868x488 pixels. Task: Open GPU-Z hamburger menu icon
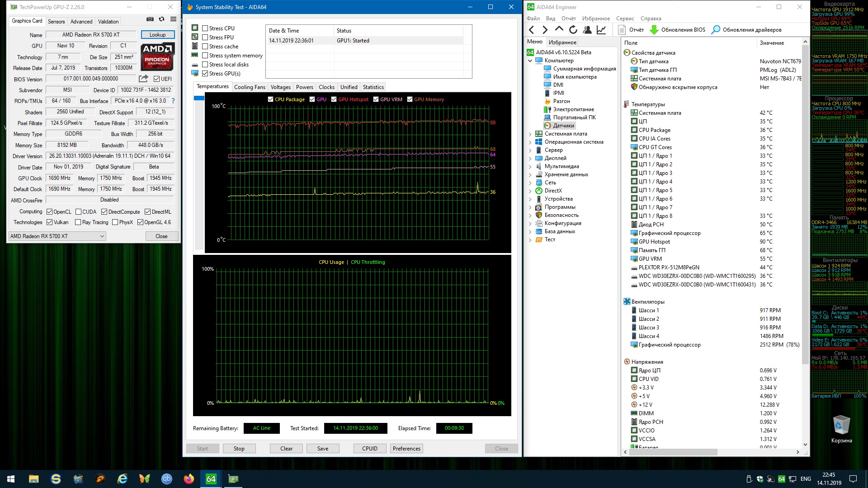click(173, 19)
